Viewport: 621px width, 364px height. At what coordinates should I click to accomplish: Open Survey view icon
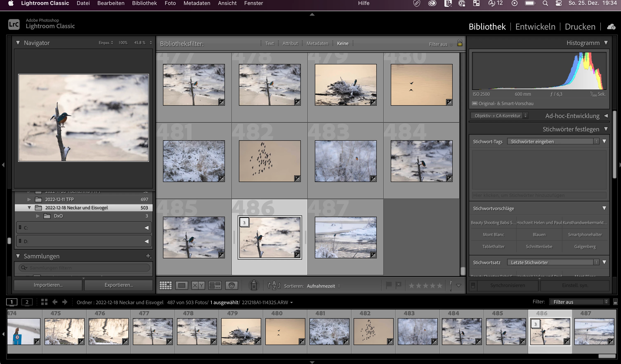[215, 285]
